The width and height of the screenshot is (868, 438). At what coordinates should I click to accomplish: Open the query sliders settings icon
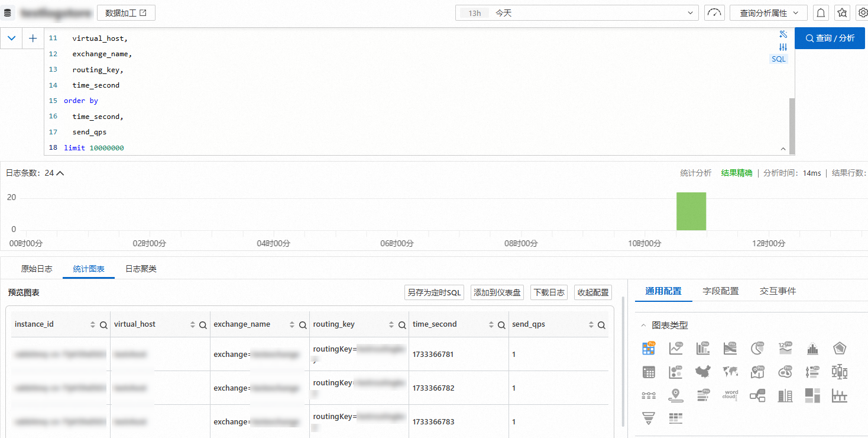point(783,47)
